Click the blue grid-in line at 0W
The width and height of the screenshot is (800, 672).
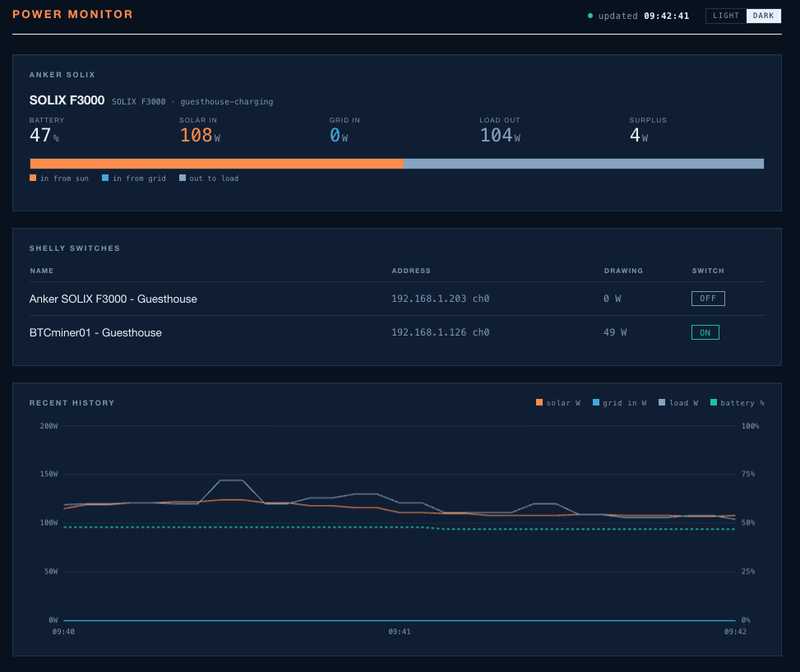coord(400,620)
